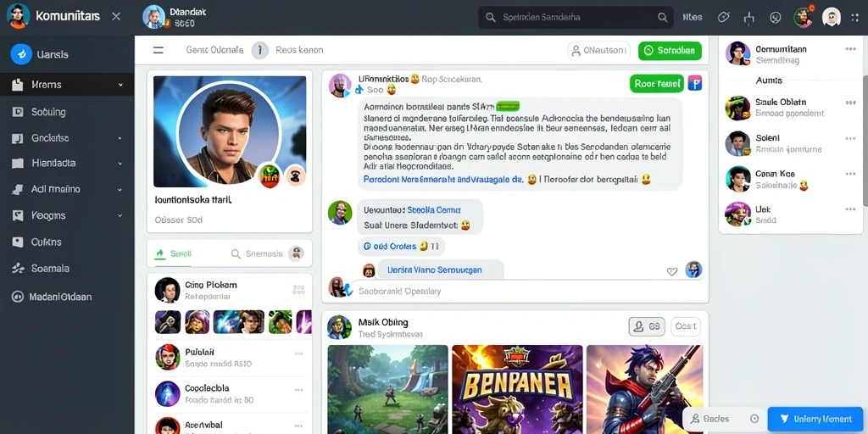
Task: Expand the Gnclartse sidebar chevron
Action: point(120,138)
